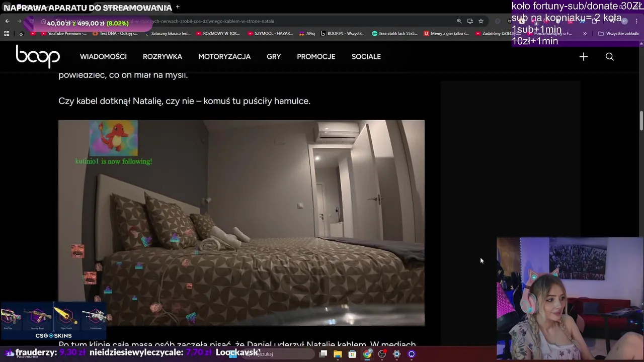The height and width of the screenshot is (362, 644).
Task: Switch to Chrome on the taskbar
Action: pyautogui.click(x=368, y=354)
